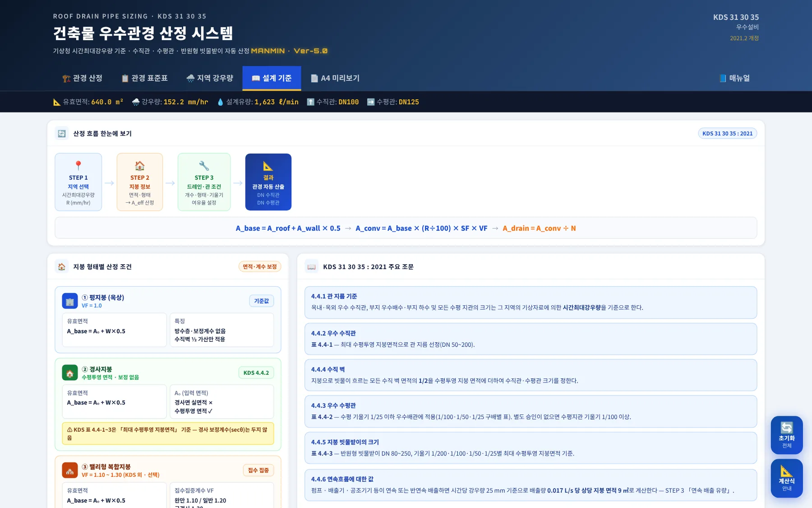Click the green house icon for 경사지붕

pyautogui.click(x=70, y=373)
